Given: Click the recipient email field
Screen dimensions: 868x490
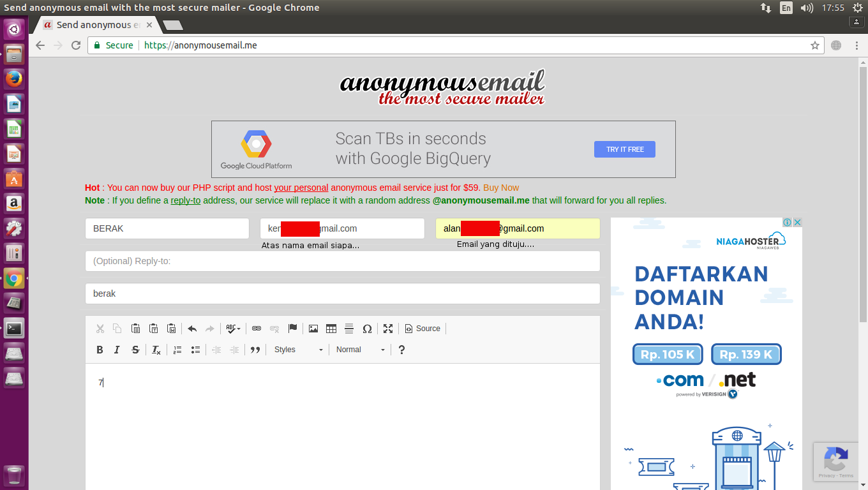Looking at the screenshot, I should (x=518, y=228).
